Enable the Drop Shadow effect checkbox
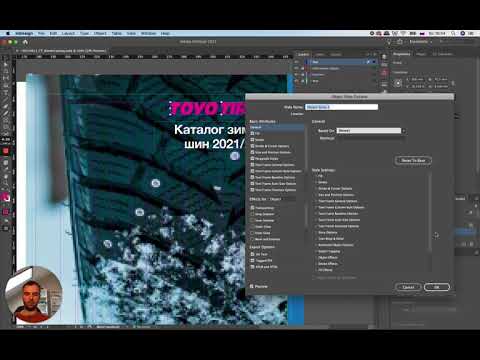The image size is (480, 360). (x=252, y=214)
